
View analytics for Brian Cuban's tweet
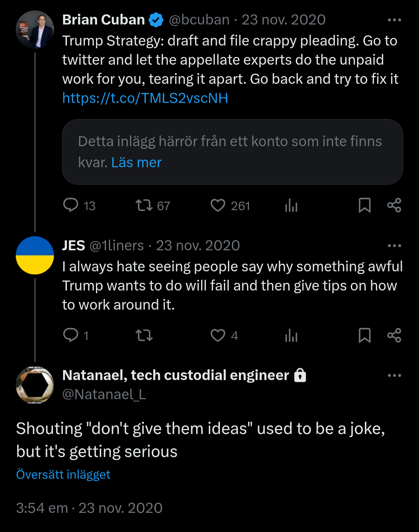pos(291,205)
